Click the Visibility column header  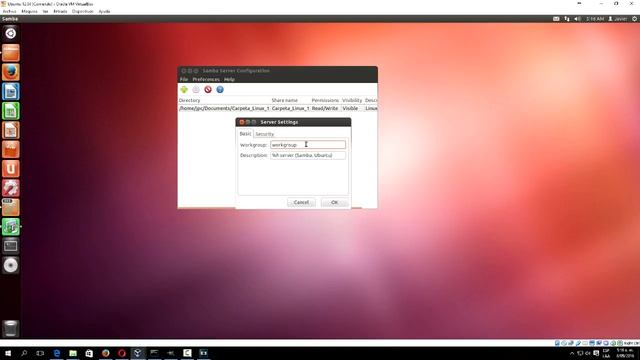point(352,100)
